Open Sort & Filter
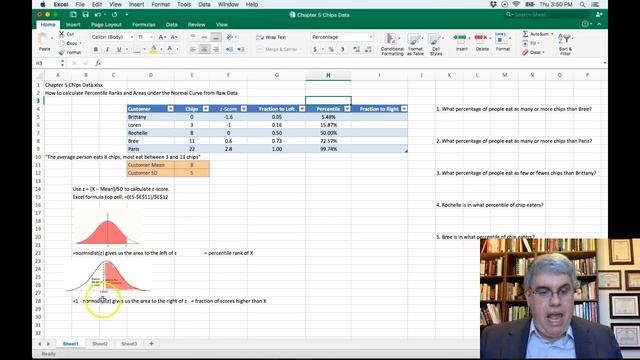Image resolution: width=640 pixels, height=360 pixels. pos(565,44)
